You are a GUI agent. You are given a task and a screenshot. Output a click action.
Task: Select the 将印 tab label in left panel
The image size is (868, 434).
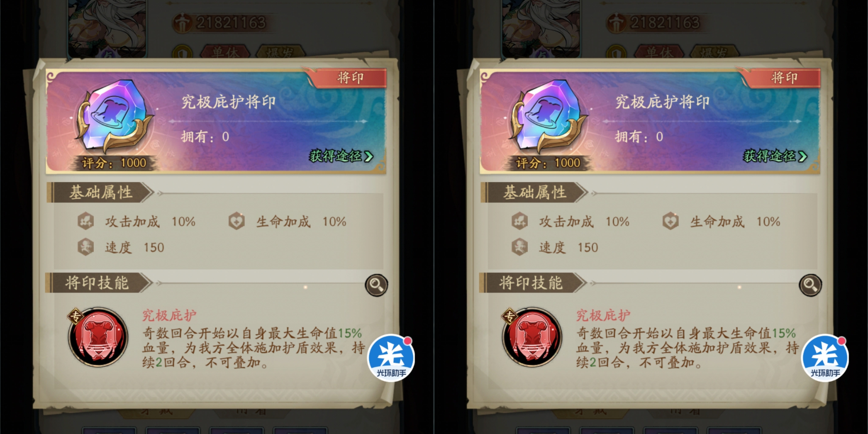pyautogui.click(x=351, y=78)
